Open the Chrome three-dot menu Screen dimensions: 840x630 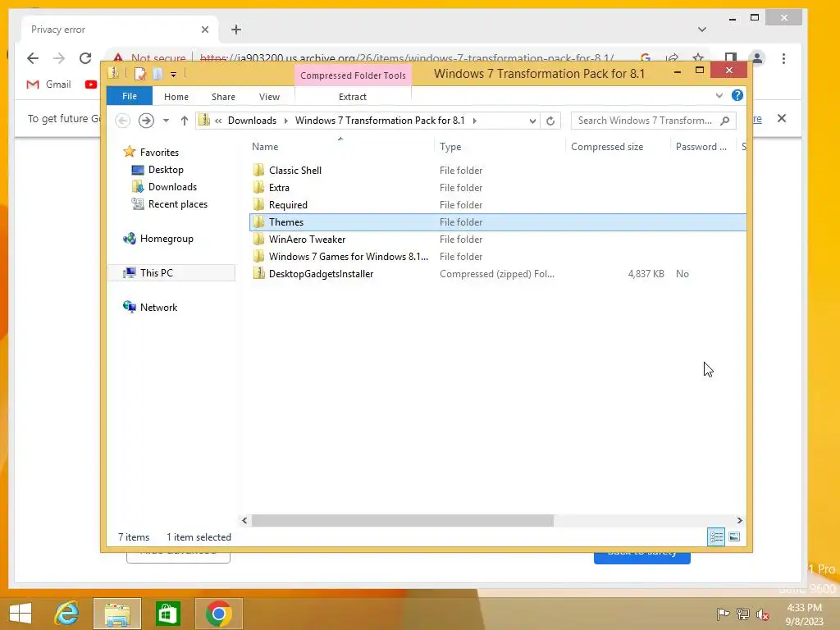point(783,58)
